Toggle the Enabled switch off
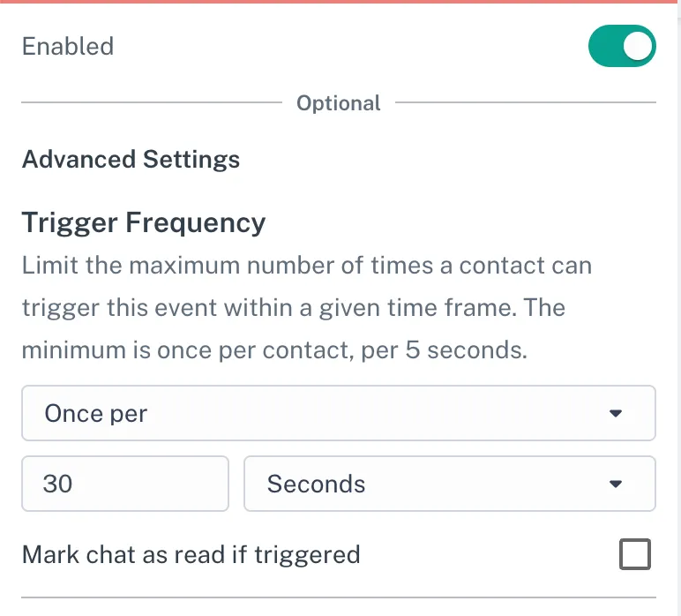681x616 pixels. pos(622,46)
